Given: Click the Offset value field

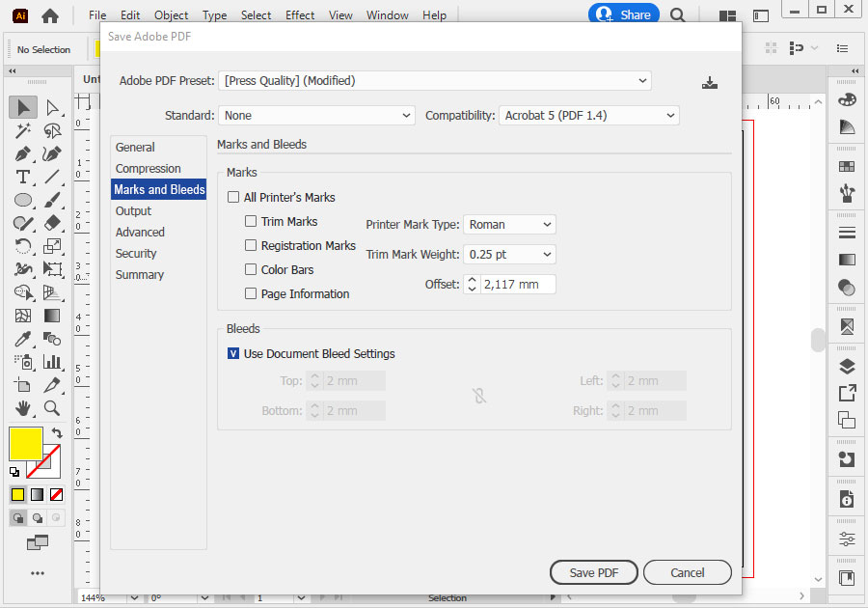Looking at the screenshot, I should point(518,284).
